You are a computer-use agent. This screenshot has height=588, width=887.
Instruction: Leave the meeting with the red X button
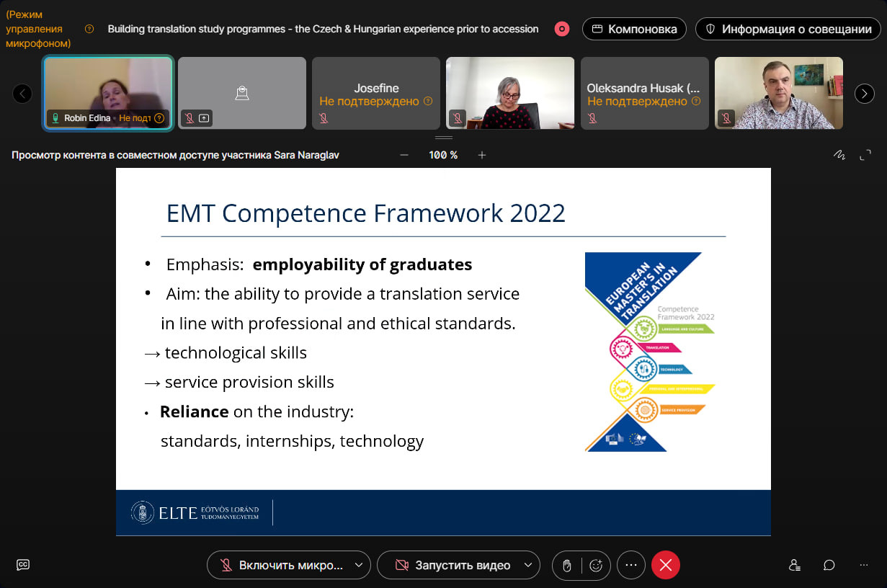(x=666, y=565)
